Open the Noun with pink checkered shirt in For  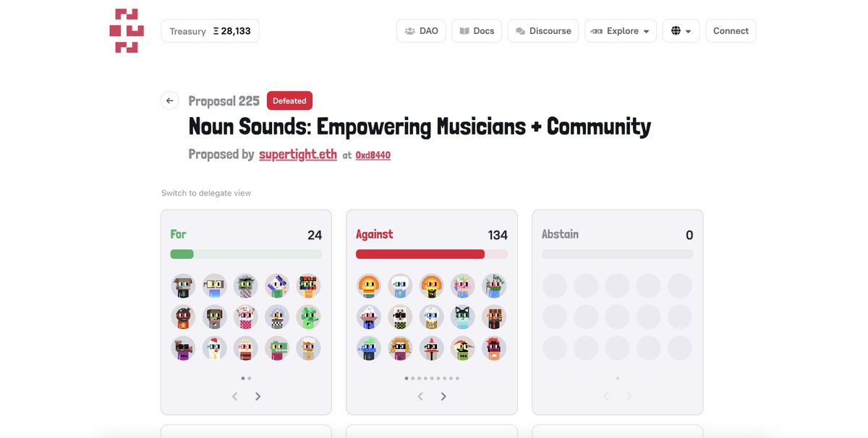point(246,317)
